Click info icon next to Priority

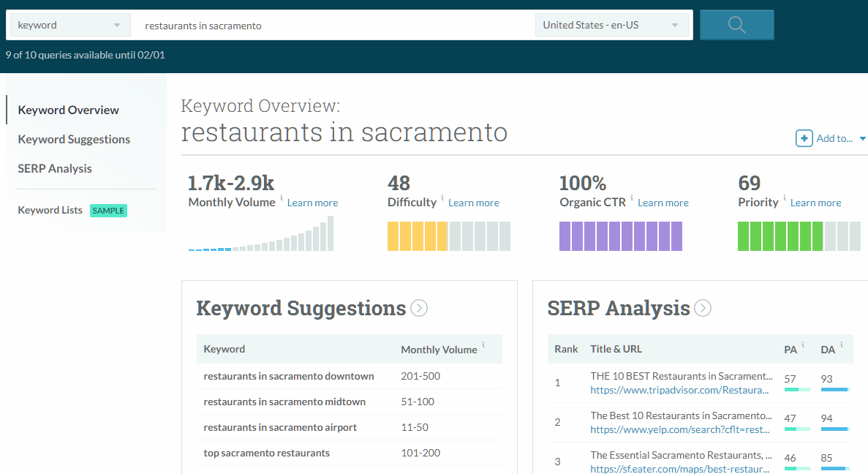(785, 197)
